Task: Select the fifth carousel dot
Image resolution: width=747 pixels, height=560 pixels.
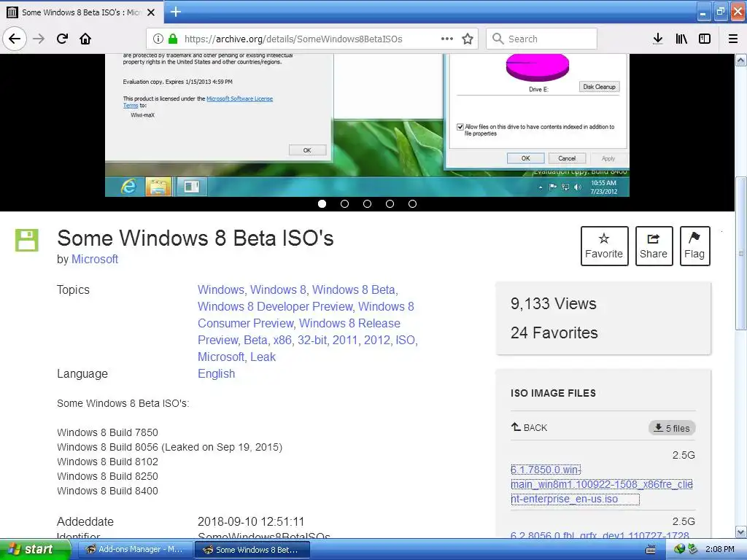Action: pos(413,204)
